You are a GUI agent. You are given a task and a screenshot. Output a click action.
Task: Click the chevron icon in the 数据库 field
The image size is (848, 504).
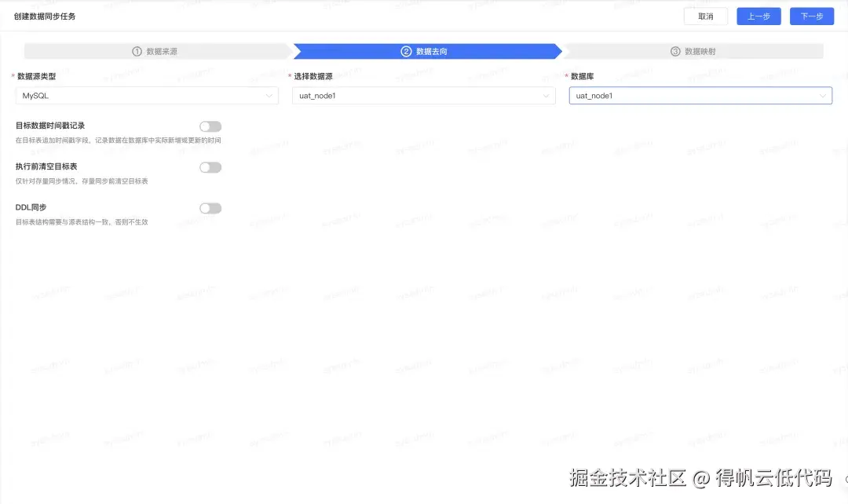pos(824,95)
